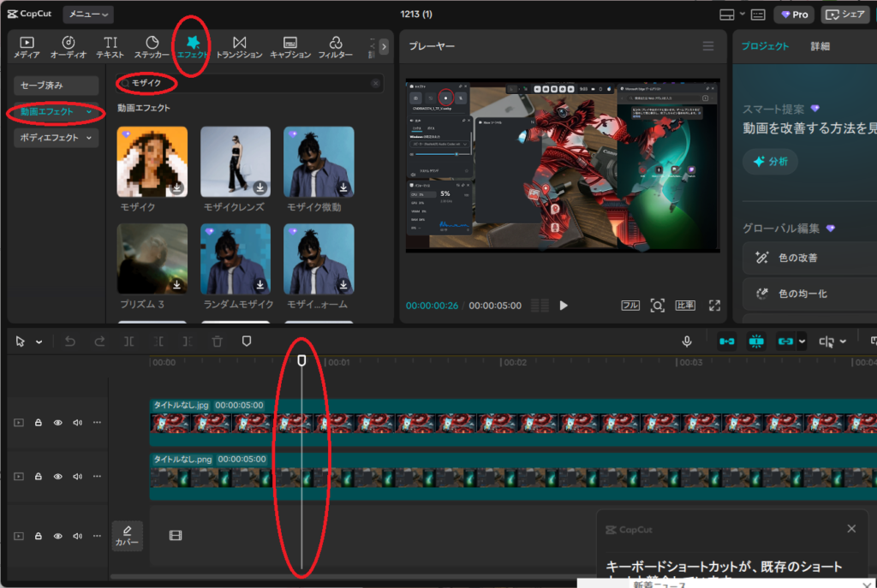Click the undo arrow in timeline toolbar
The image size is (877, 588).
[70, 342]
